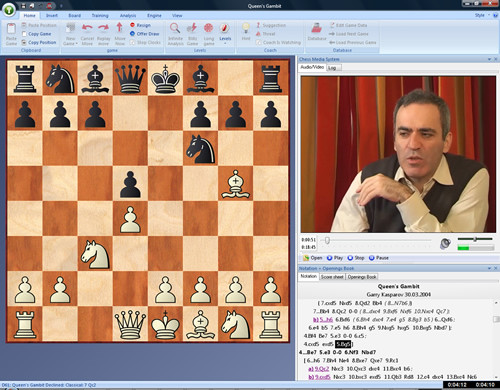Click the Infinite Analysis magnifier icon
The height and width of the screenshot is (390, 500).
pyautogui.click(x=175, y=28)
